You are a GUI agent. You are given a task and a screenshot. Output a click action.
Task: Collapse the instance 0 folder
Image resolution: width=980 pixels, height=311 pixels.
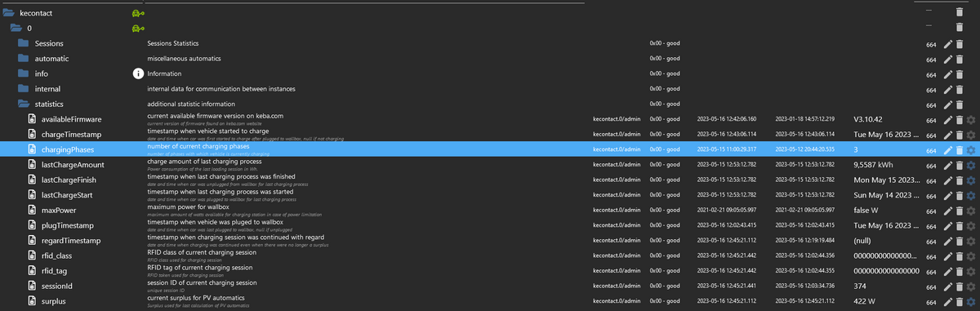[x=16, y=29]
